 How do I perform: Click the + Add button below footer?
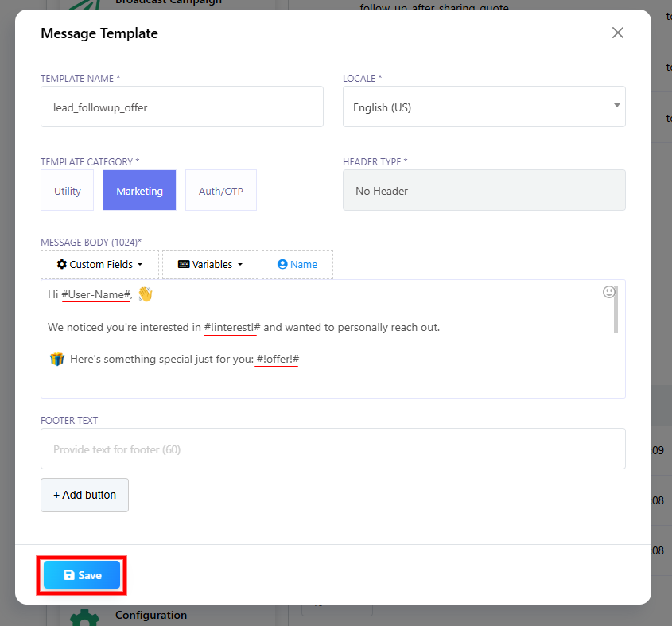[84, 494]
